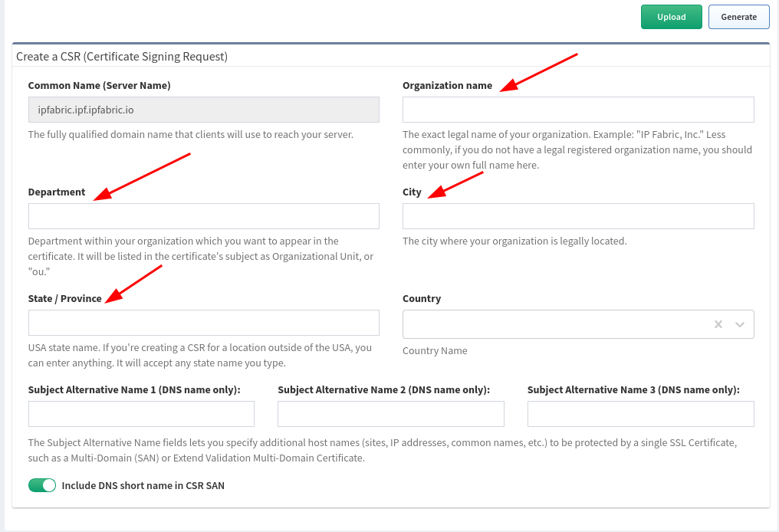Image resolution: width=779 pixels, height=532 pixels.
Task: Click the City input field
Action: click(x=578, y=216)
